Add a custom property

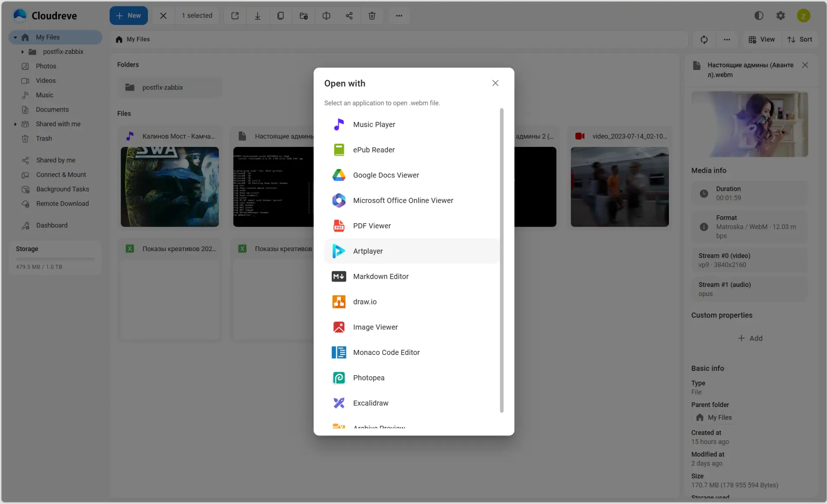coord(750,339)
